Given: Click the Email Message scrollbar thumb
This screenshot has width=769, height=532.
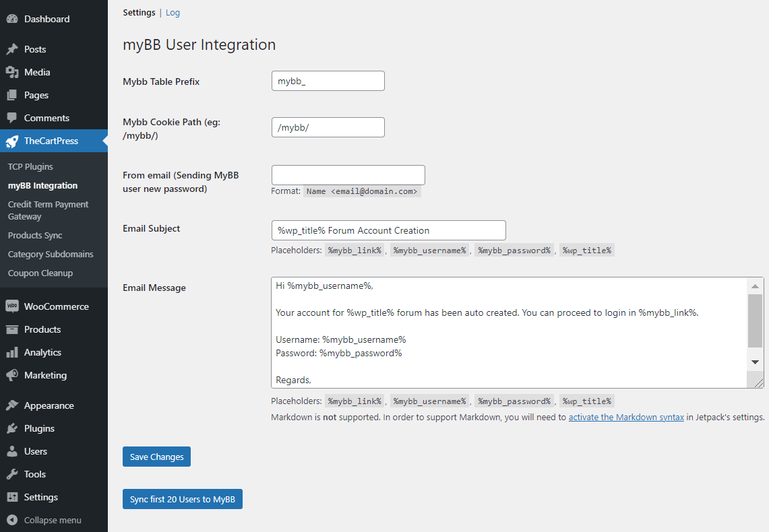Looking at the screenshot, I should click(756, 321).
